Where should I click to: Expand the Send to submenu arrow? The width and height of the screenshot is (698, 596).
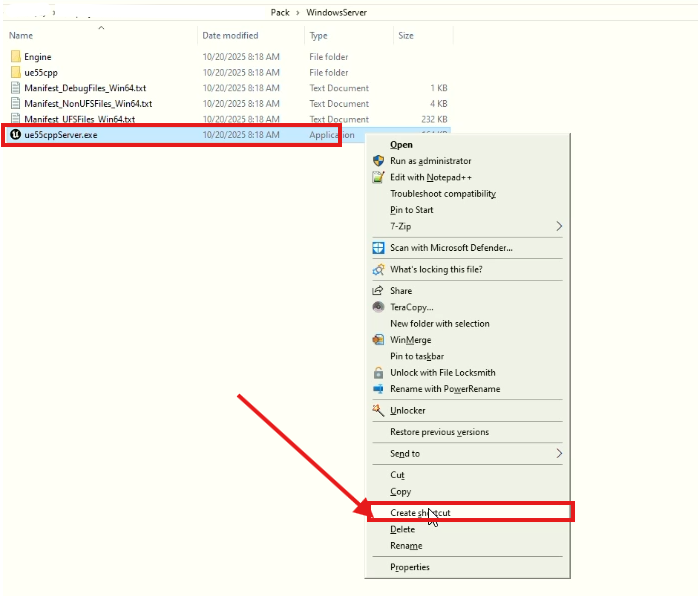(559, 454)
